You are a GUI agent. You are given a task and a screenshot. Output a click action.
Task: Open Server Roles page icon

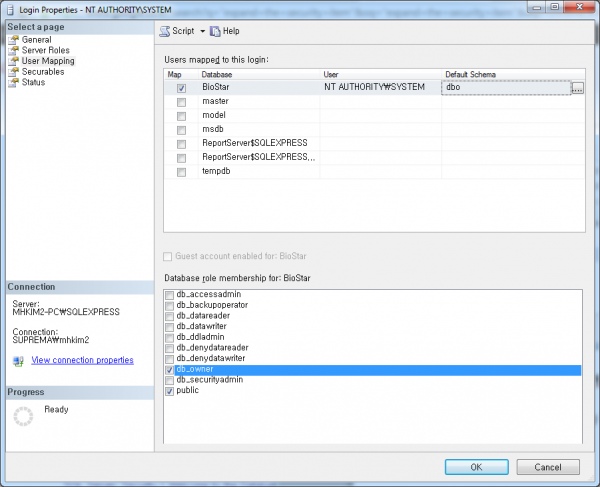click(x=13, y=50)
